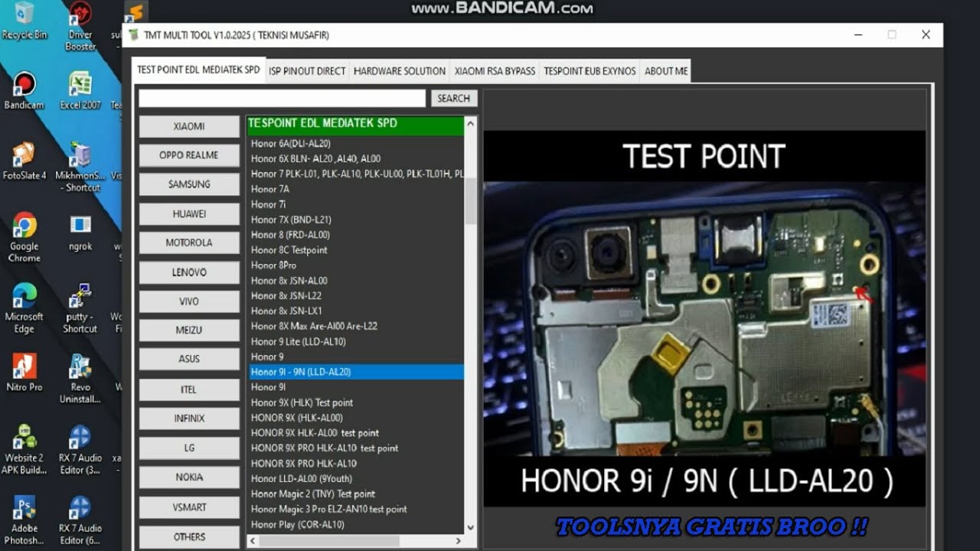Select "Honor 8x JSN-L22" in the list
Viewport: 980px width, 551px height.
pos(286,296)
